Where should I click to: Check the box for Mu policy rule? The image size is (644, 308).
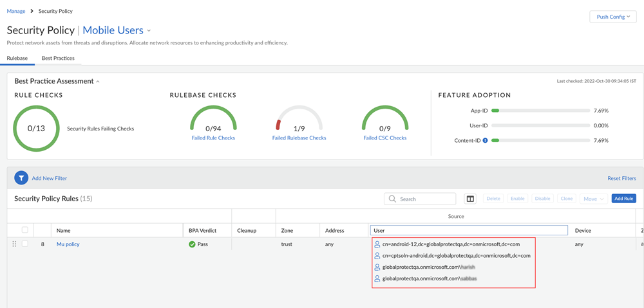(25, 244)
